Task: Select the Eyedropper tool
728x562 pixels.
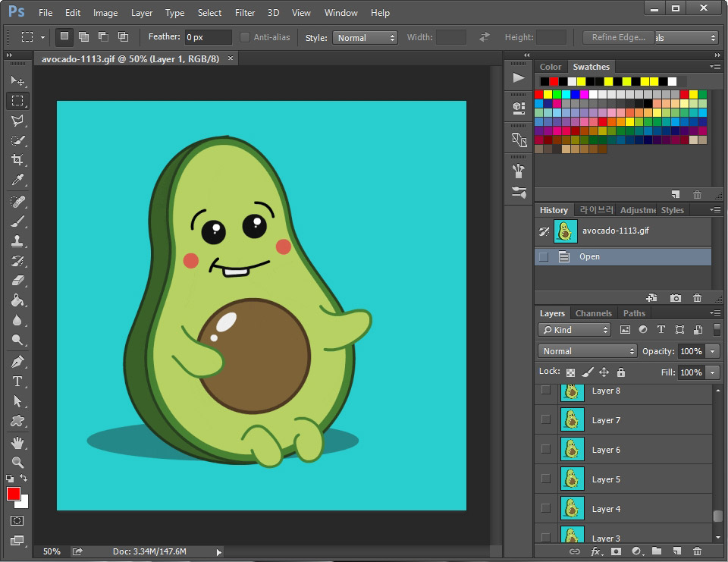Action: tap(17, 180)
